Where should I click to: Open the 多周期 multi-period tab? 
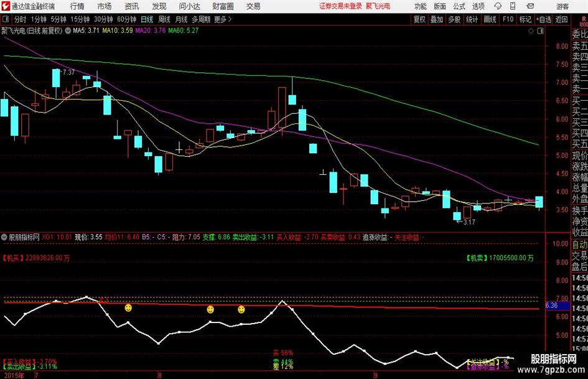point(201,19)
